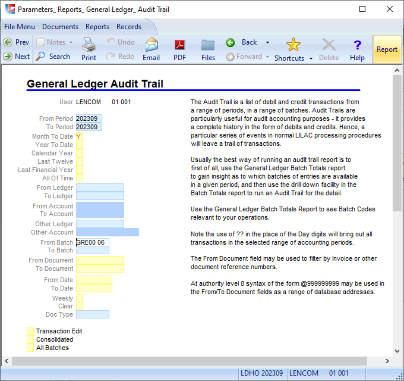
Task: Undo the last change
Action: tap(120, 42)
